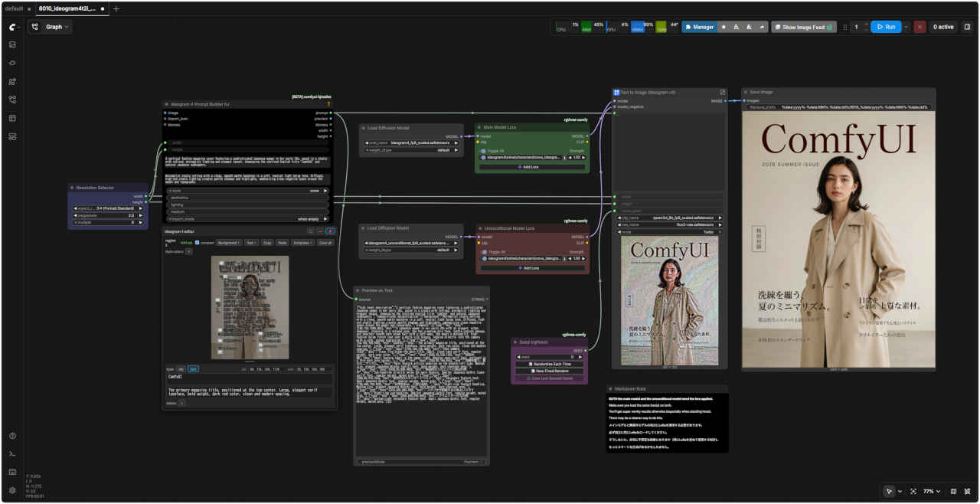Screen dimensions: 980x504
Task: Open the Assets panel in the sidebar
Action: click(12, 44)
